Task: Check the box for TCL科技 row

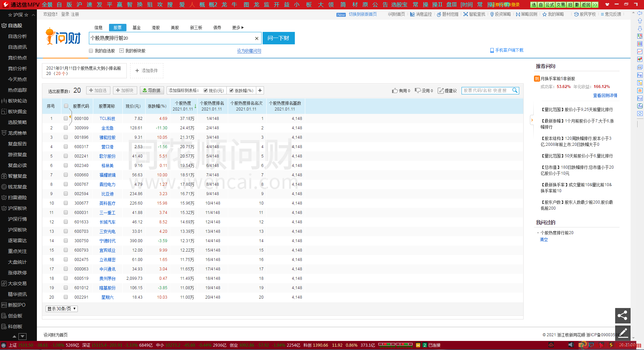Action: coord(66,118)
